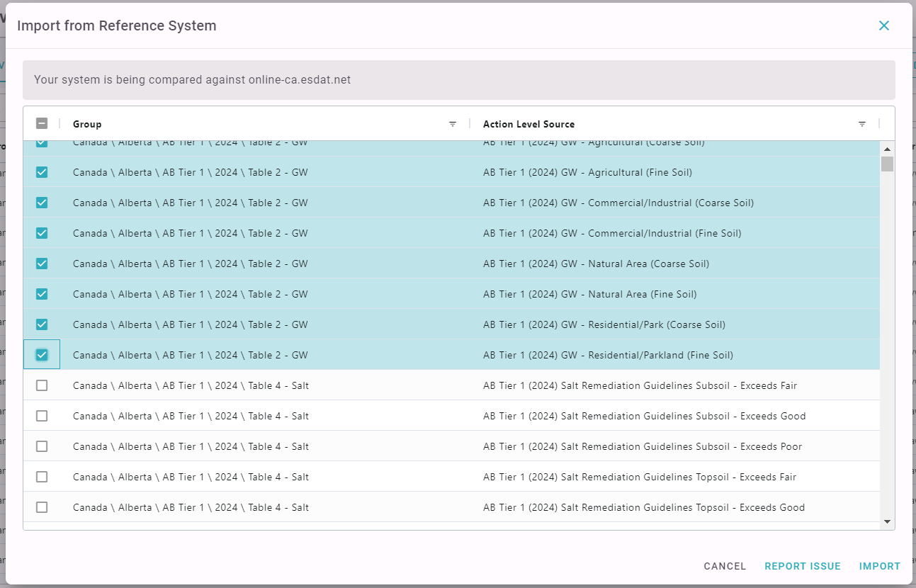This screenshot has height=588, width=916.
Task: Click the Report Issue button
Action: (803, 566)
